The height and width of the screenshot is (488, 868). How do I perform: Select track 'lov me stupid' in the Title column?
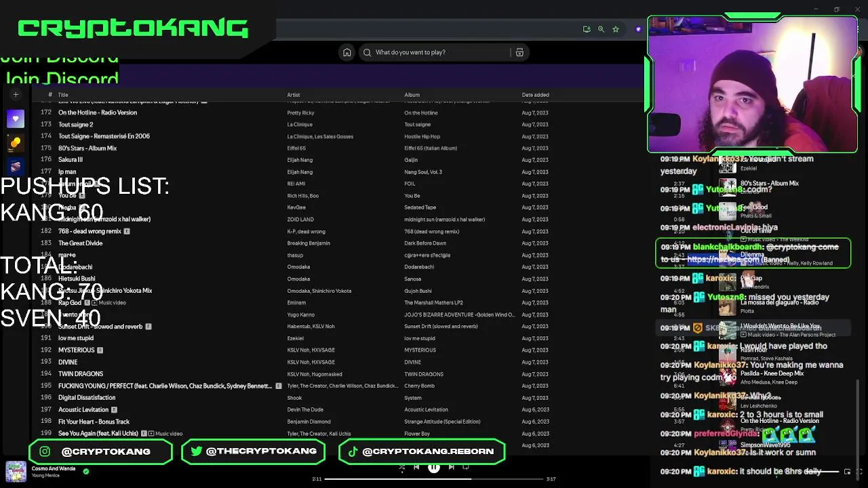[76, 338]
